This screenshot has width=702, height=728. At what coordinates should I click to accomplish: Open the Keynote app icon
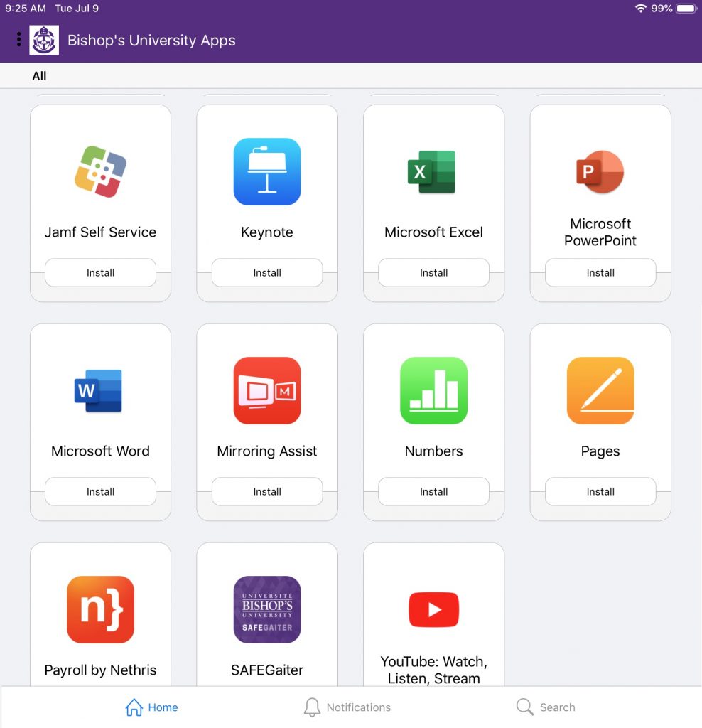pyautogui.click(x=267, y=172)
